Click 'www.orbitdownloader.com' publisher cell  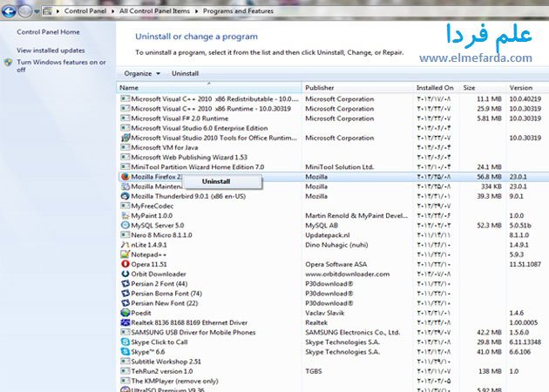348,274
